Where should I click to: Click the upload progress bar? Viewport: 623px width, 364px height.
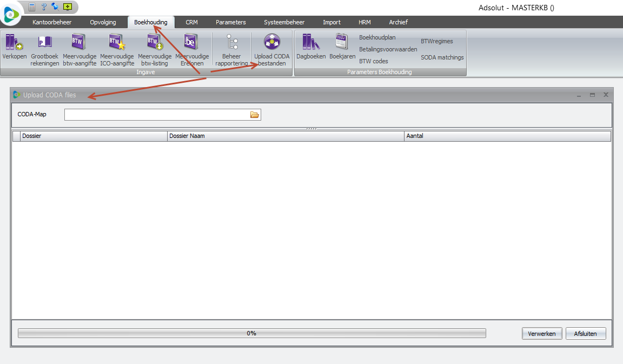click(x=251, y=334)
